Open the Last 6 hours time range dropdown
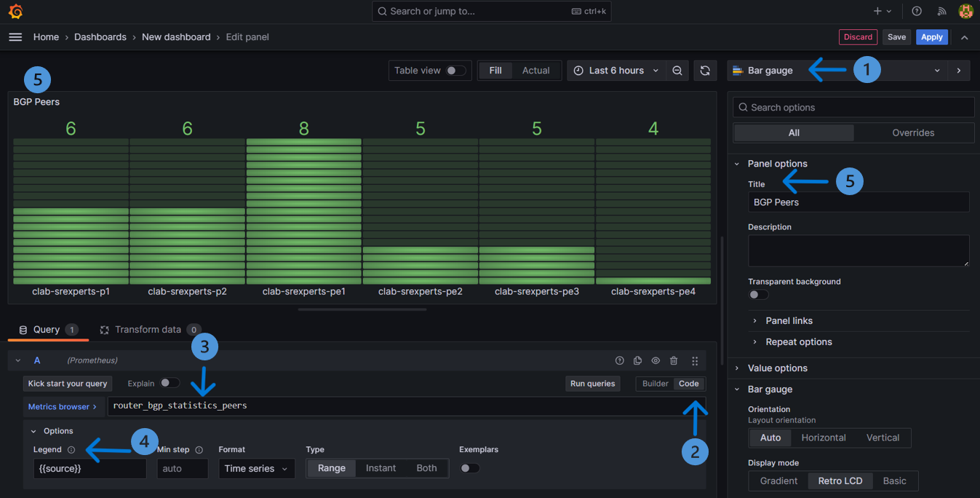Screen dimensions: 980x498 tap(616, 70)
